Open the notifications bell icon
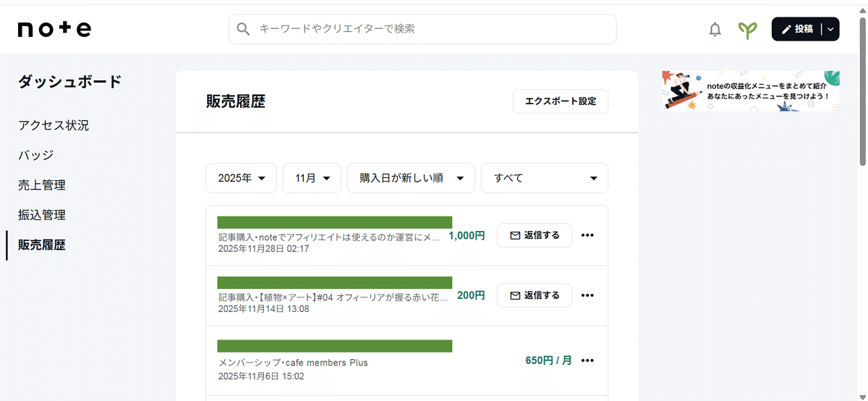Screen dimensions: 868x401 click(x=715, y=30)
